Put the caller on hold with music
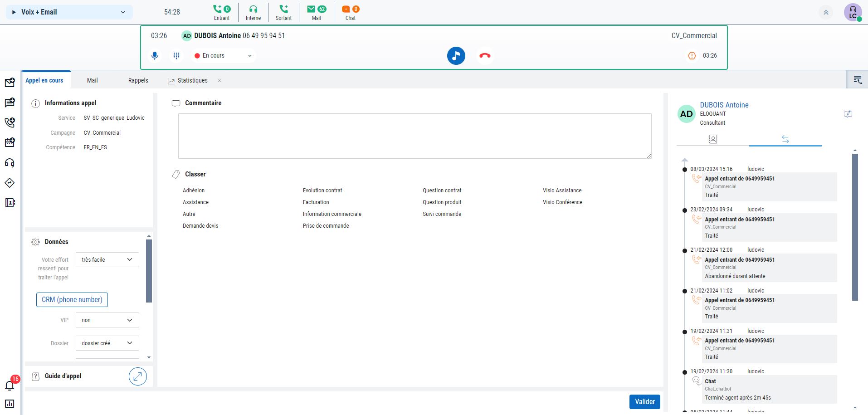Viewport: 868px width, 415px height. pyautogui.click(x=456, y=55)
